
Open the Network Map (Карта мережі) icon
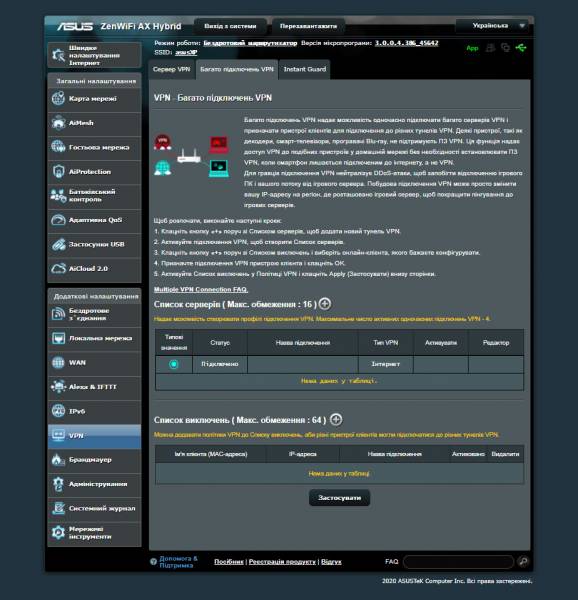tap(58, 98)
